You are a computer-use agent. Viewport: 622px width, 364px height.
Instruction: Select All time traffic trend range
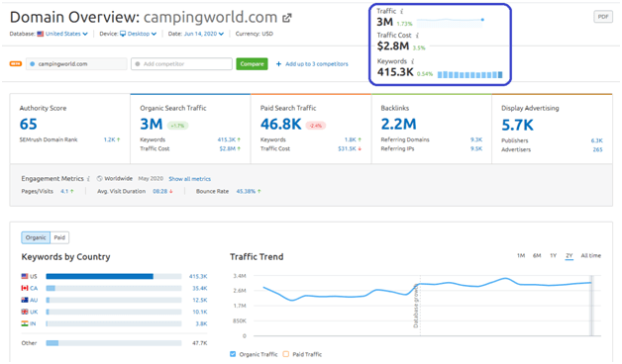click(x=591, y=256)
